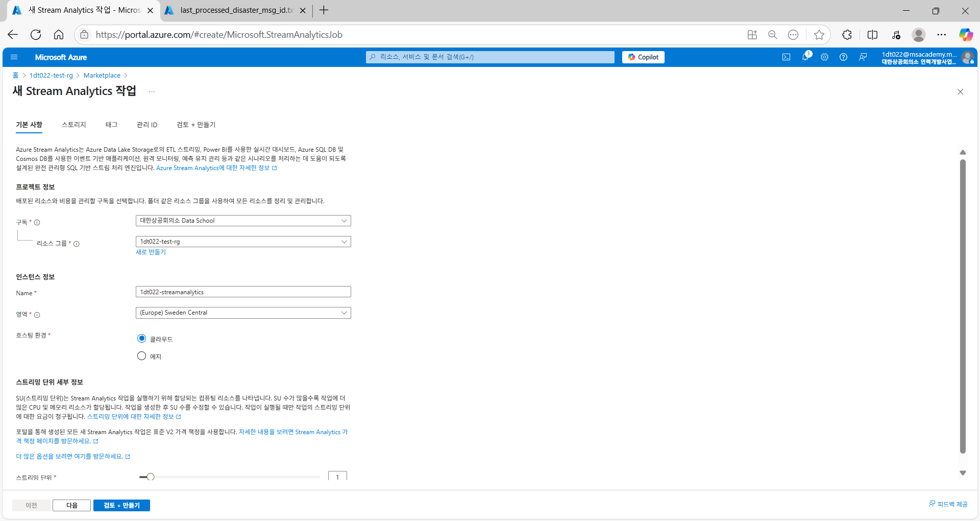Go to 홈 breadcrumb
The width and height of the screenshot is (980, 521).
click(x=15, y=75)
